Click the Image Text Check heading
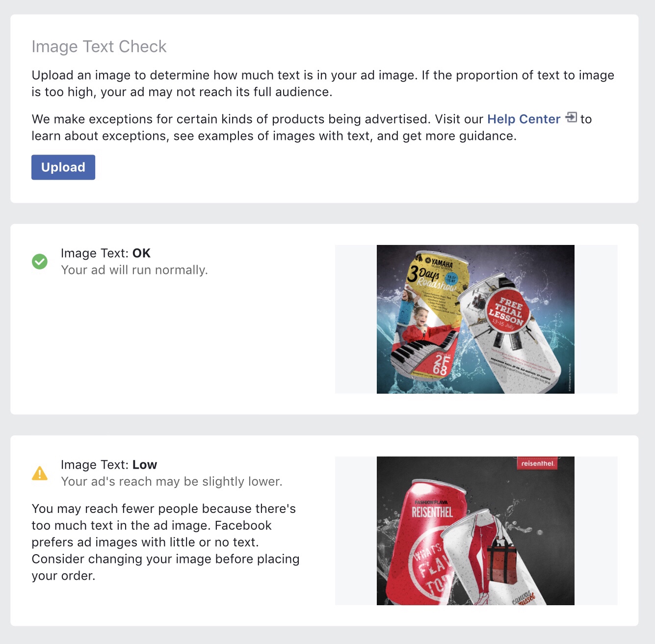 99,47
